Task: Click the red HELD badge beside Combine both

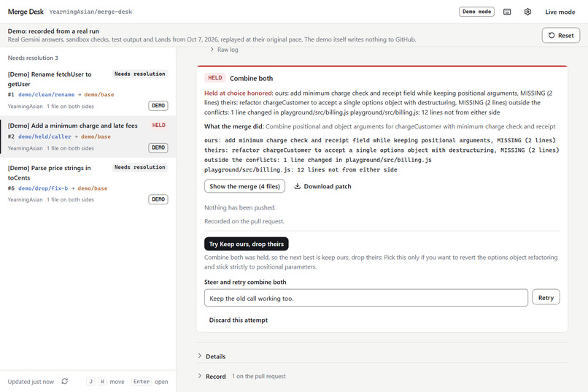Action: pyautogui.click(x=215, y=77)
